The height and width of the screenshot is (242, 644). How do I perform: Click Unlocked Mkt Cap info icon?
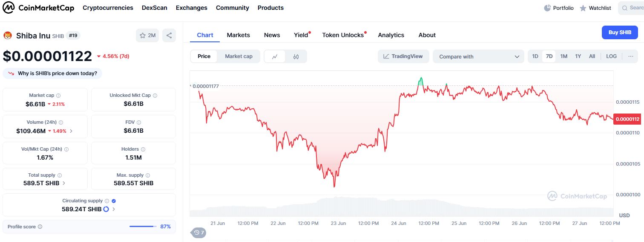pyautogui.click(x=155, y=96)
